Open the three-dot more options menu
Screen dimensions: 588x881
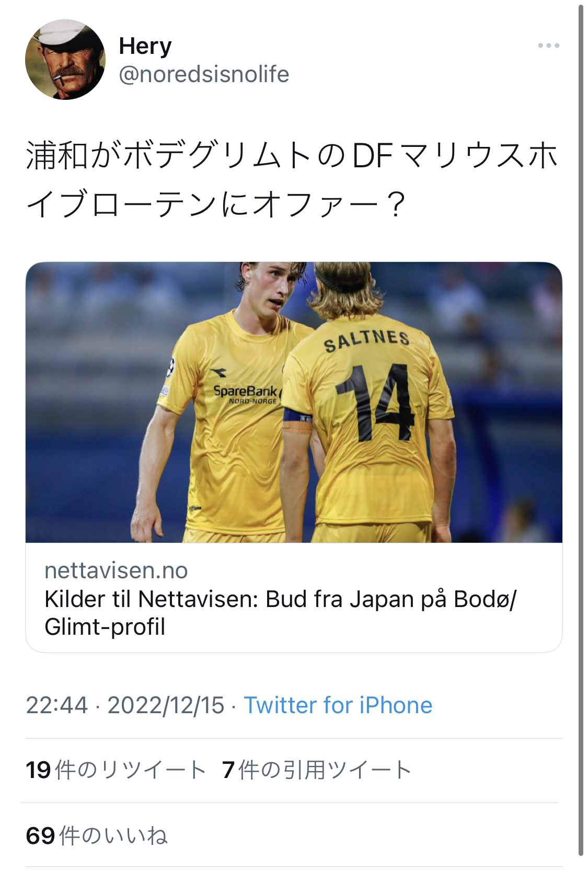pyautogui.click(x=548, y=46)
